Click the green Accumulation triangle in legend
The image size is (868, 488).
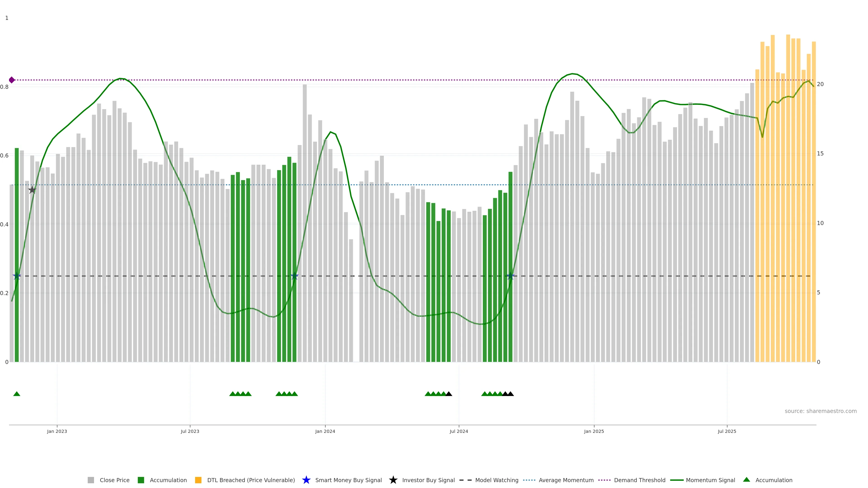point(746,480)
